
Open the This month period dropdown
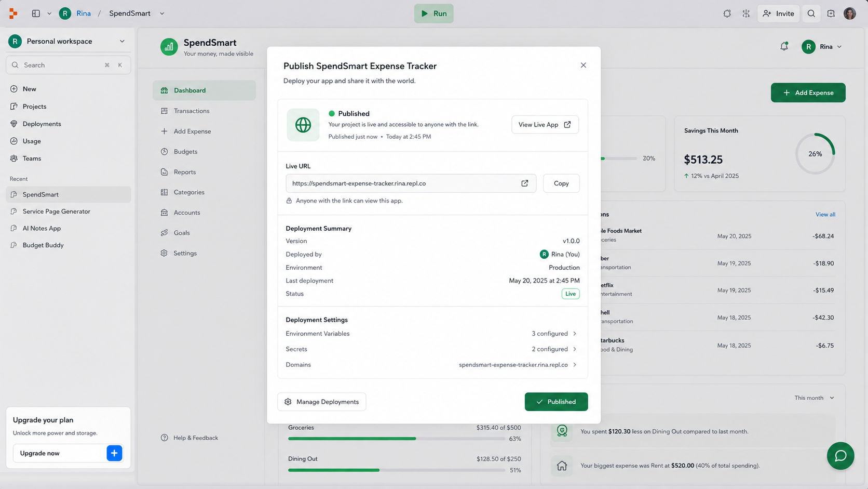(x=815, y=398)
